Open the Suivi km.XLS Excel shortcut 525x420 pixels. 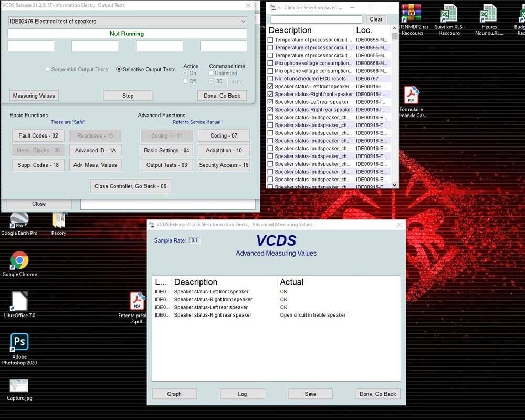(448, 14)
